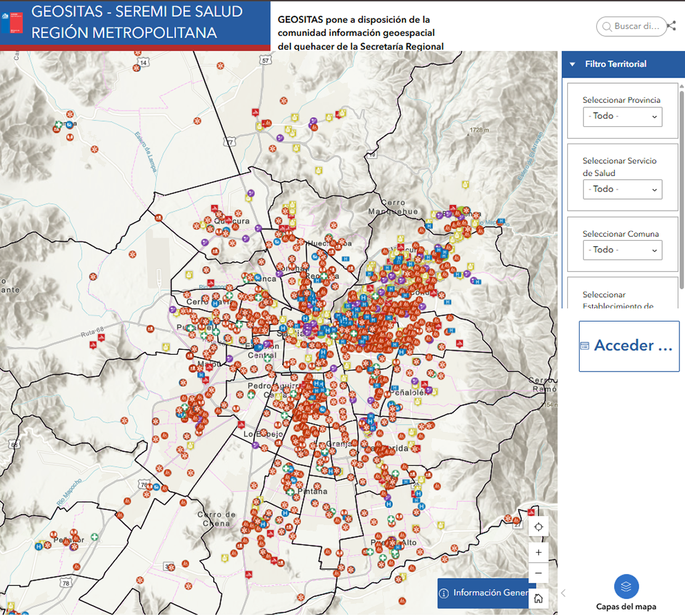This screenshot has height=616, width=685.
Task: Click the Pintana map label
Action: coord(312,491)
